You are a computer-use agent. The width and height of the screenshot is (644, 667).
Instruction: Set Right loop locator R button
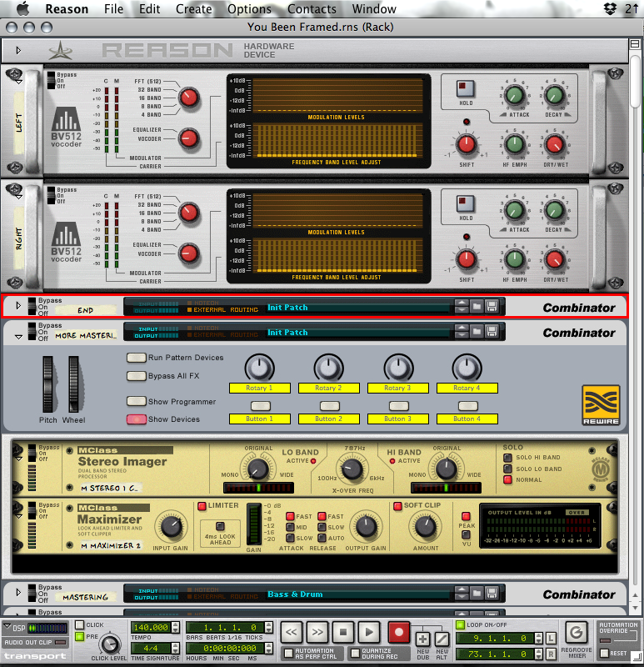(x=551, y=654)
